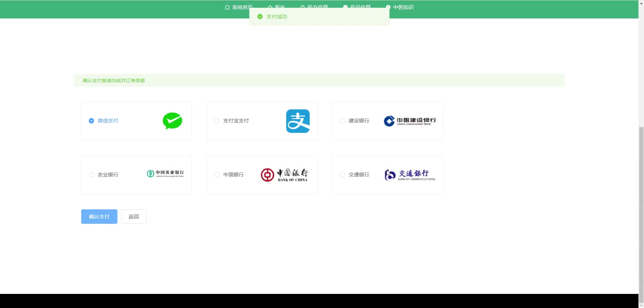
Task: Choose the 农业银行 radio option
Action: [91, 175]
